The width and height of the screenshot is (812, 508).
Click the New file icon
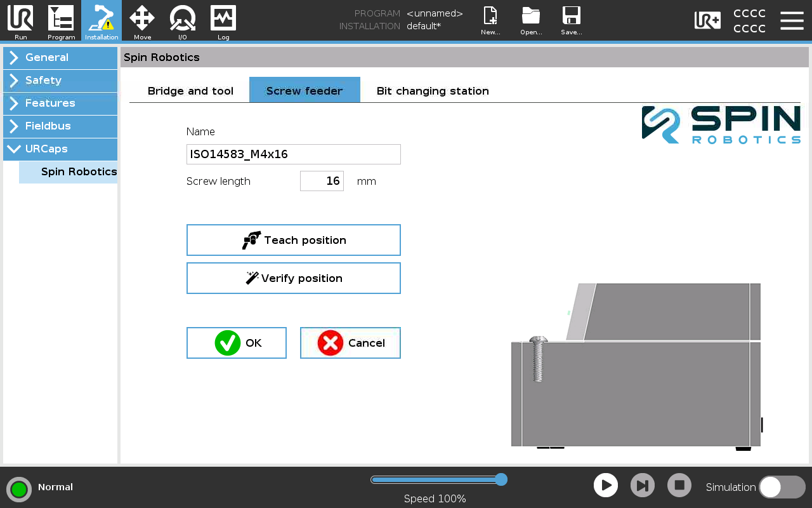pos(490,16)
